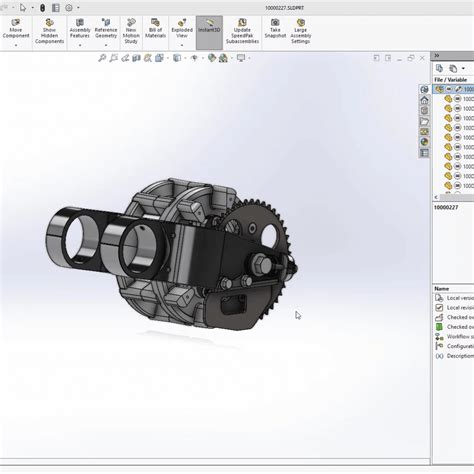Expand the Exploded View dropdown arrow
Screen dimensions: 474x474
[182, 45]
